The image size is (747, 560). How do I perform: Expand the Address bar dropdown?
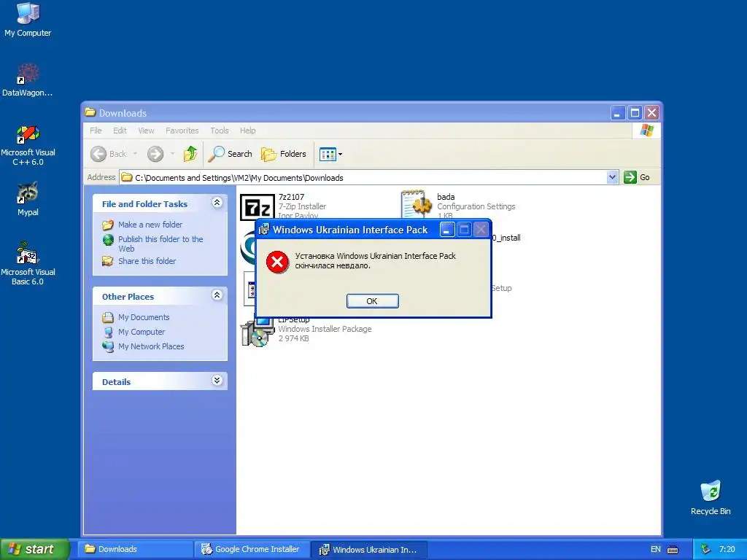tap(612, 177)
